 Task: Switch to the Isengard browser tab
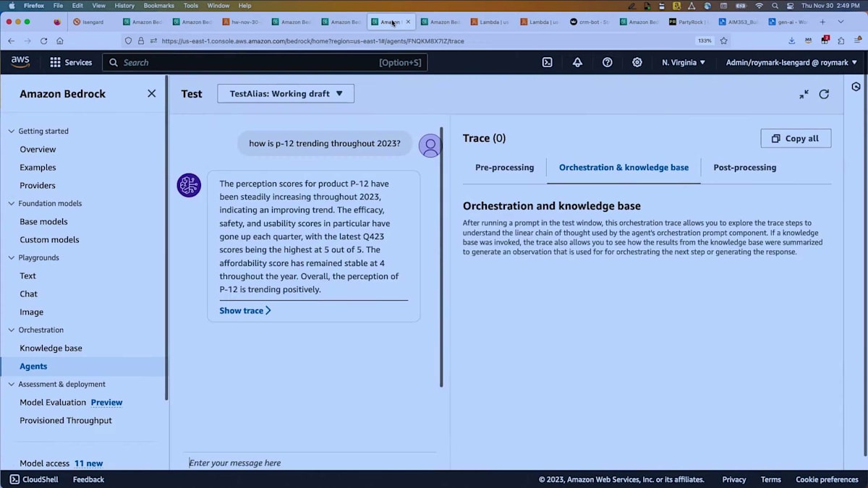coord(92,22)
